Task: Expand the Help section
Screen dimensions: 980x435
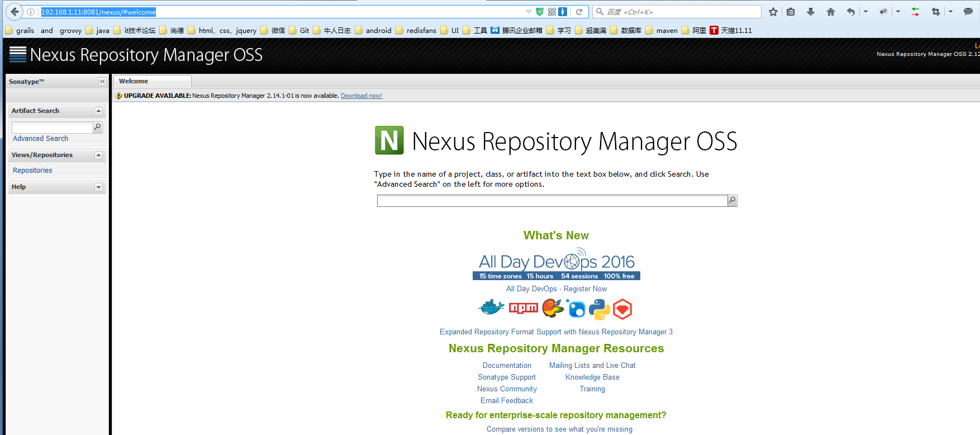Action: (x=98, y=187)
